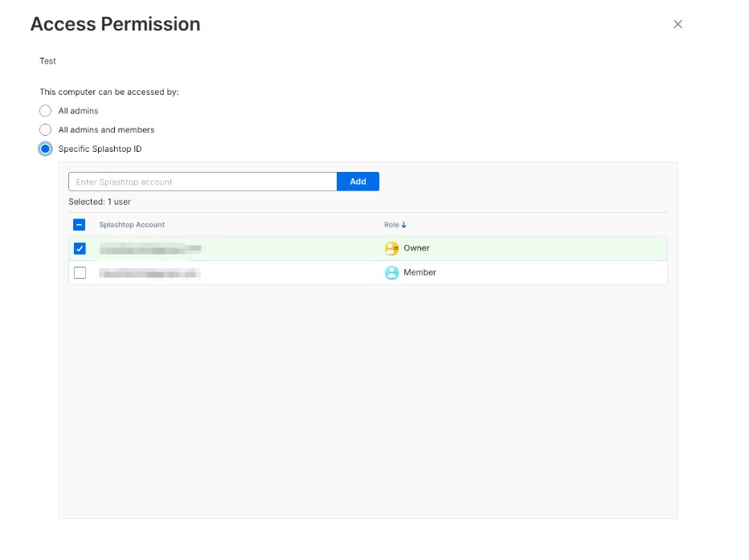Select the All admins radio option

point(45,111)
